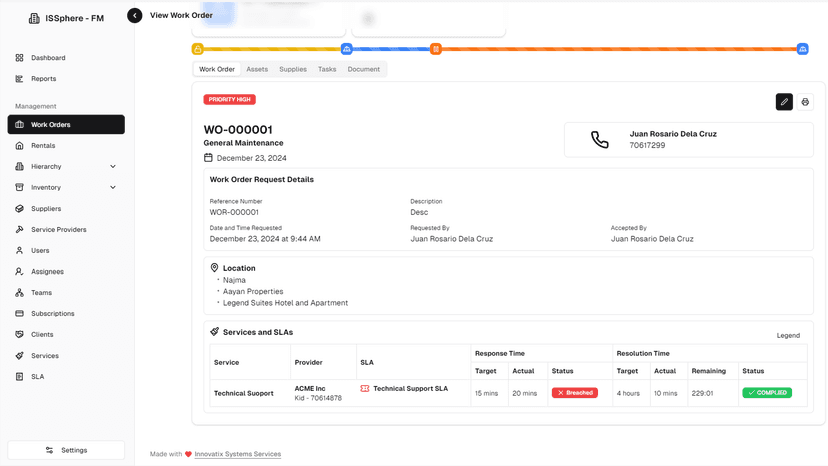Go to Suppliers in sidebar

[x=46, y=209]
